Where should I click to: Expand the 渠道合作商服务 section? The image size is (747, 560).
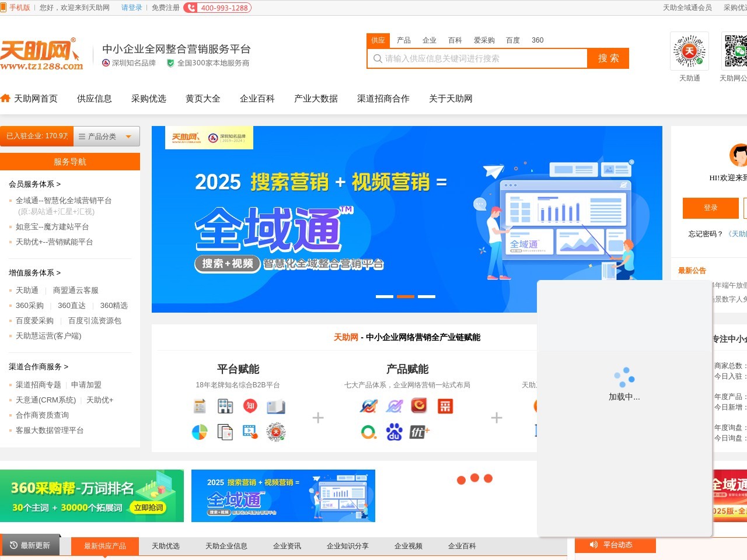[x=37, y=366]
